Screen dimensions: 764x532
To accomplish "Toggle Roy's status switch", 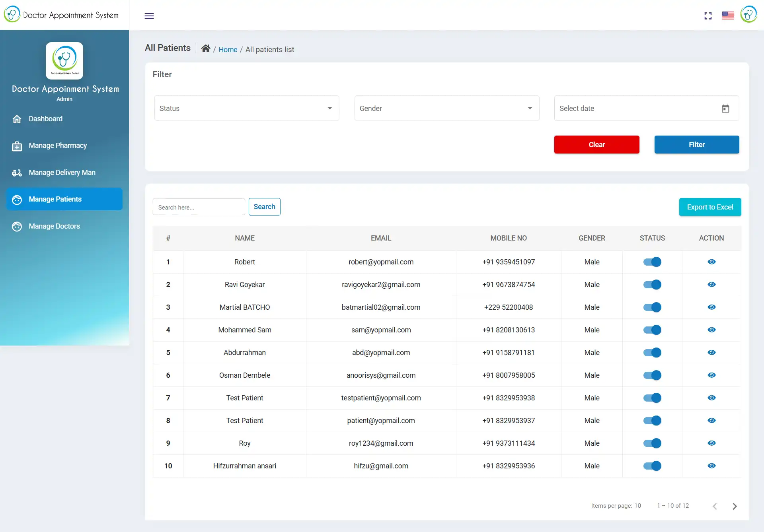I will pos(652,443).
